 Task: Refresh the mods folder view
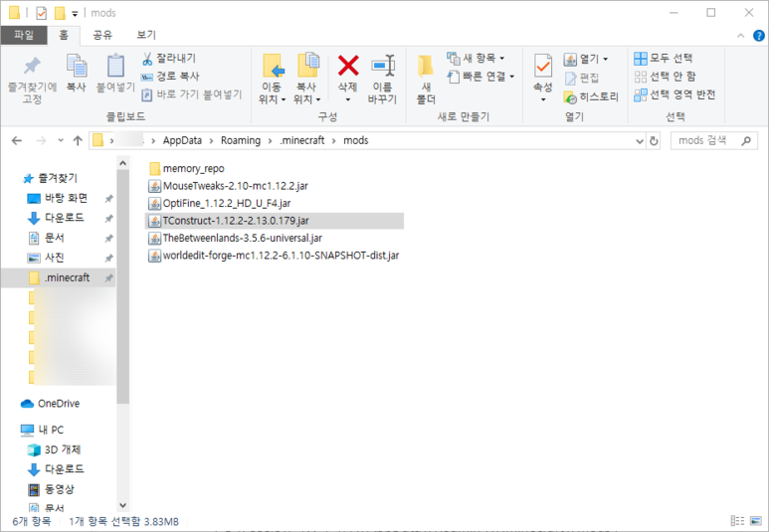pyautogui.click(x=654, y=141)
